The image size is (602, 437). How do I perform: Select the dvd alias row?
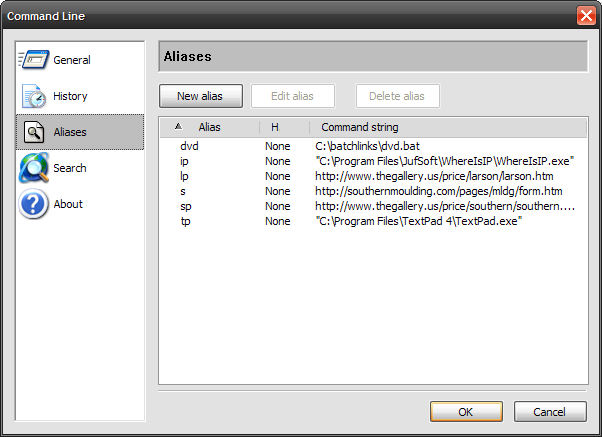click(x=189, y=146)
